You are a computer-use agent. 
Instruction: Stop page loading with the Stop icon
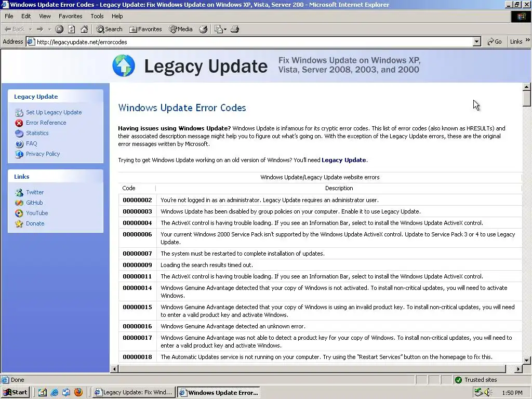coord(59,29)
